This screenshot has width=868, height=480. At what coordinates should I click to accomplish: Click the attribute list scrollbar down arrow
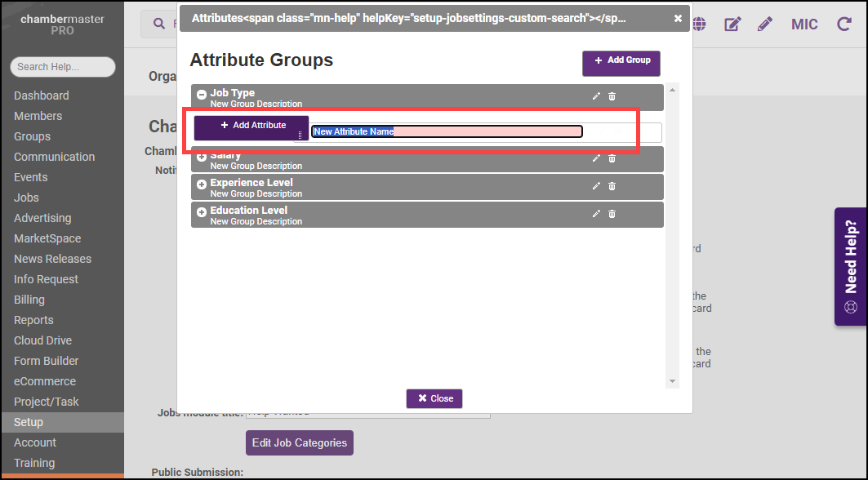[x=673, y=381]
